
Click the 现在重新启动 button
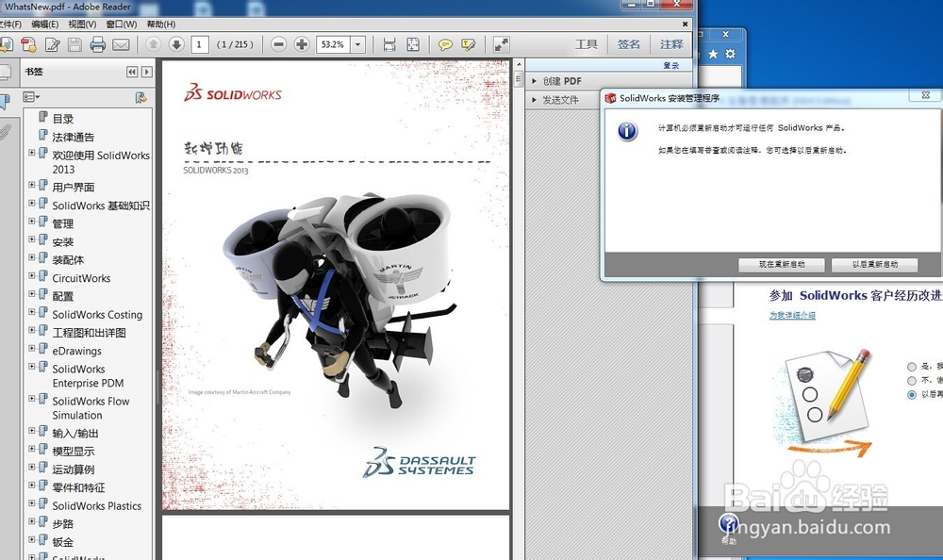click(x=782, y=264)
